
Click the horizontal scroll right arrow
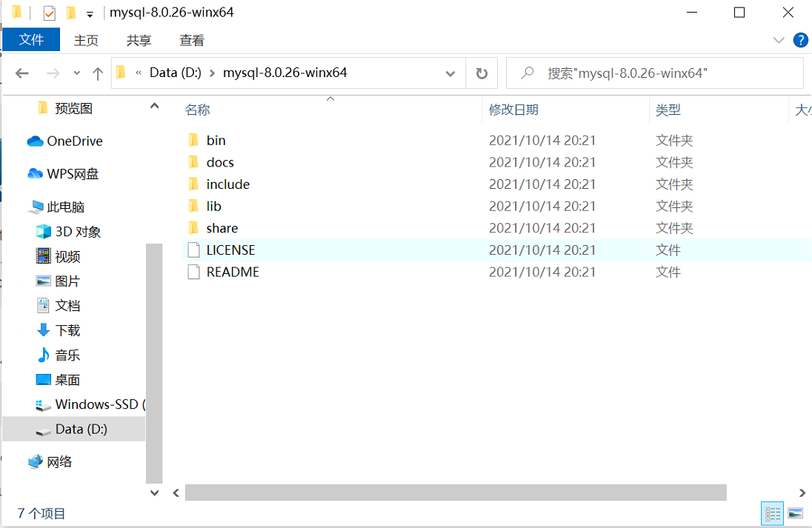[802, 492]
